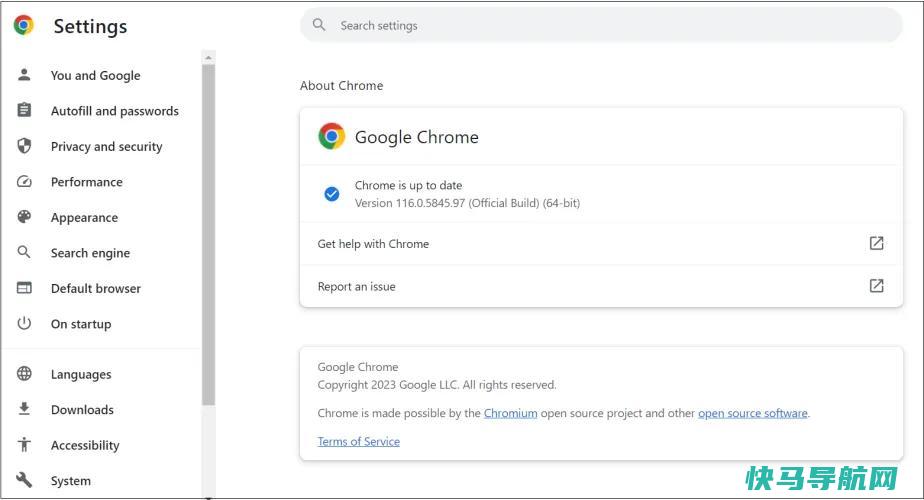
Task: Open You and Google settings
Action: [95, 75]
